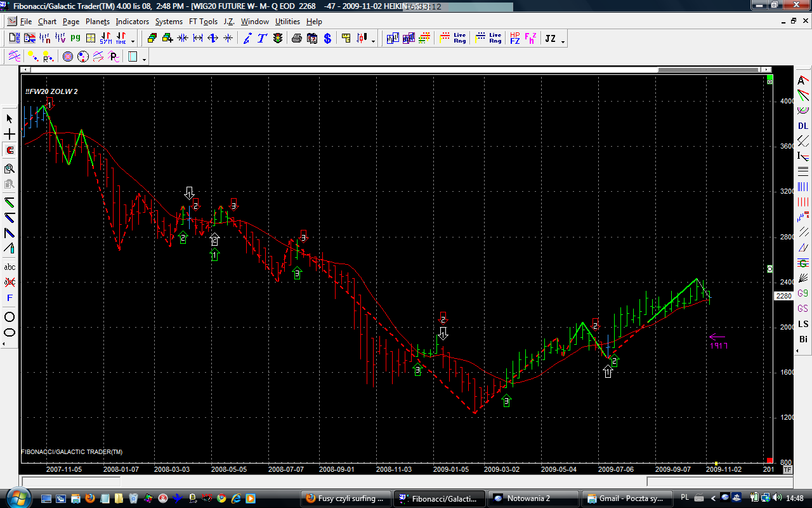
Task: Click the DL tool in right sidebar
Action: click(x=803, y=126)
